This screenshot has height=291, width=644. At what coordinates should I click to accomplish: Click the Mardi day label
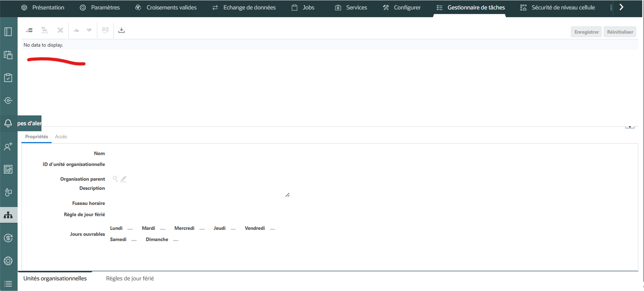pyautogui.click(x=148, y=228)
